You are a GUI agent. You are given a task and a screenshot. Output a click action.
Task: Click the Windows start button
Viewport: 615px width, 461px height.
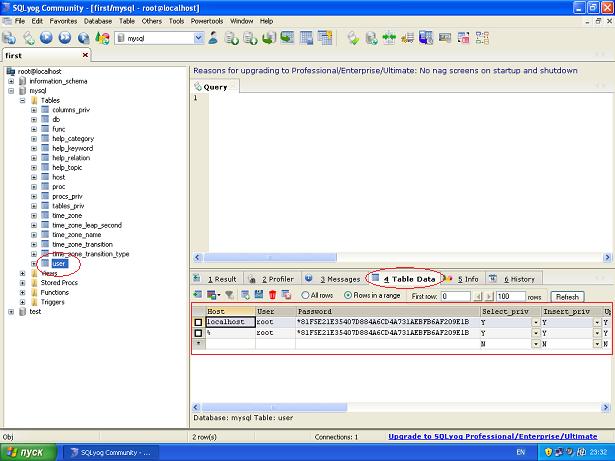[29, 452]
